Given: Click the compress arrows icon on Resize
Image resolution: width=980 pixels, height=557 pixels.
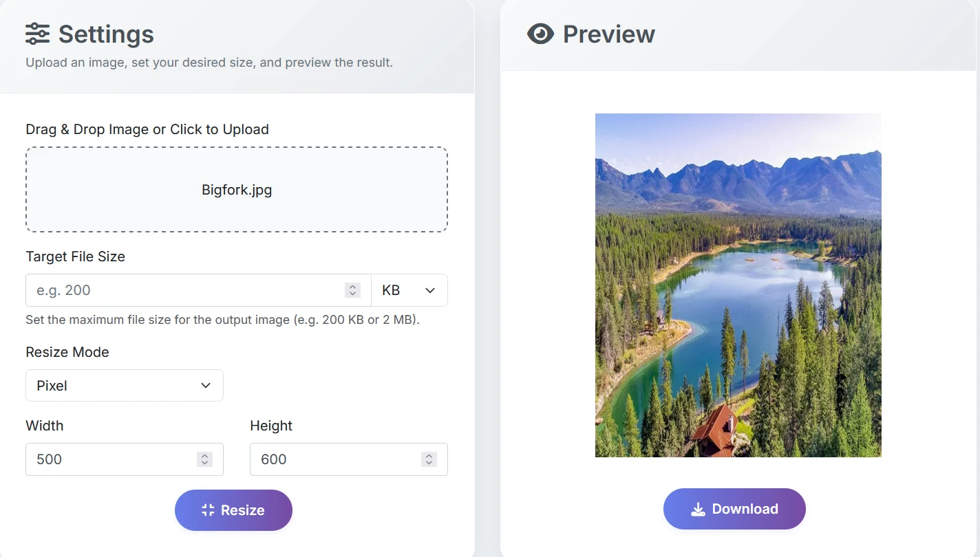Looking at the screenshot, I should (x=208, y=510).
